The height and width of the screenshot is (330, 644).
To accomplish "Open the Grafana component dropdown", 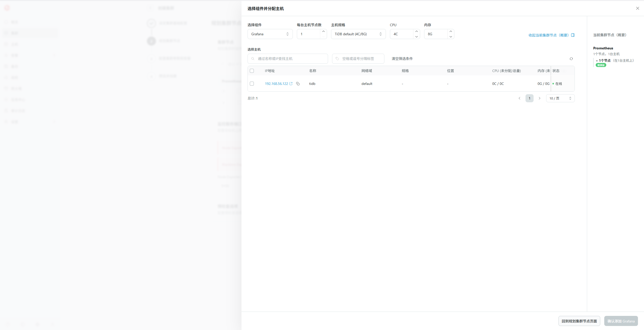I will pyautogui.click(x=270, y=34).
